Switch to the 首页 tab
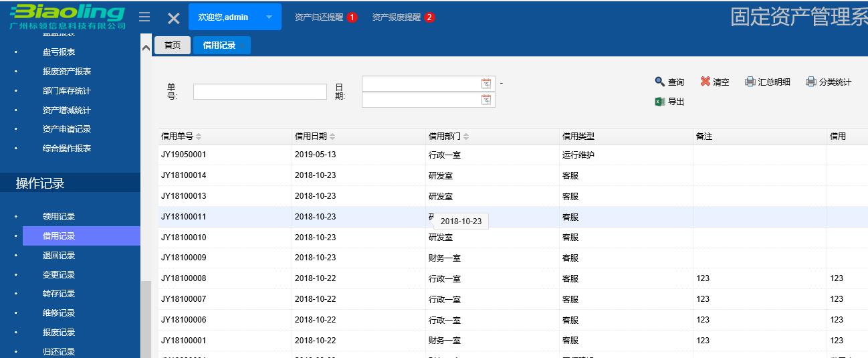Screen dimensions: 868x358 point(173,45)
